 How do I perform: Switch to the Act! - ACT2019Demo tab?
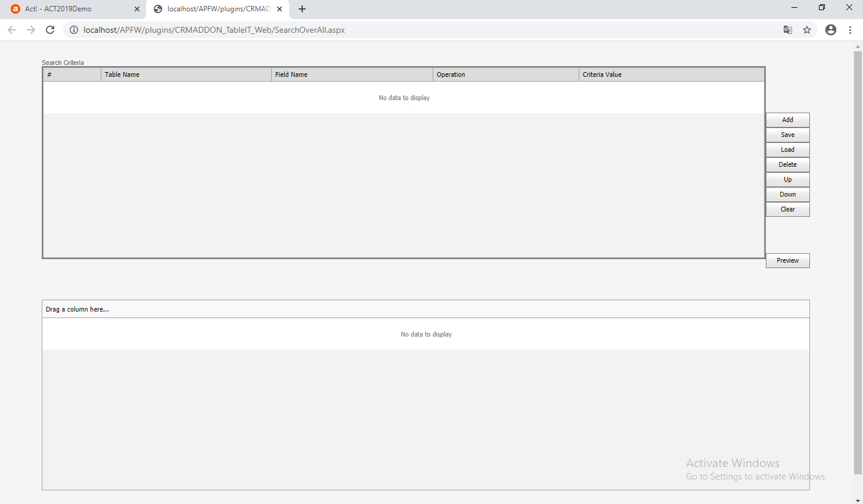click(x=73, y=9)
